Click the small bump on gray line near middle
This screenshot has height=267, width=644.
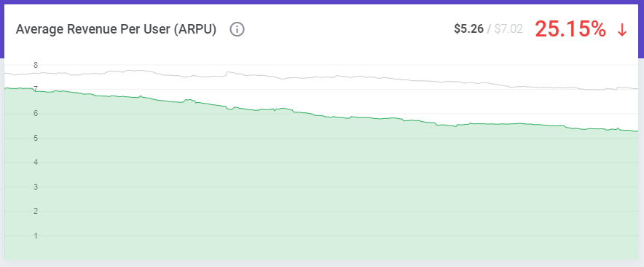pyautogui.click(x=227, y=72)
